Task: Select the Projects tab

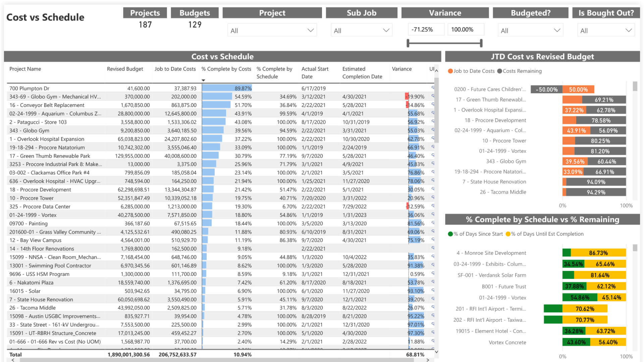Action: [146, 13]
